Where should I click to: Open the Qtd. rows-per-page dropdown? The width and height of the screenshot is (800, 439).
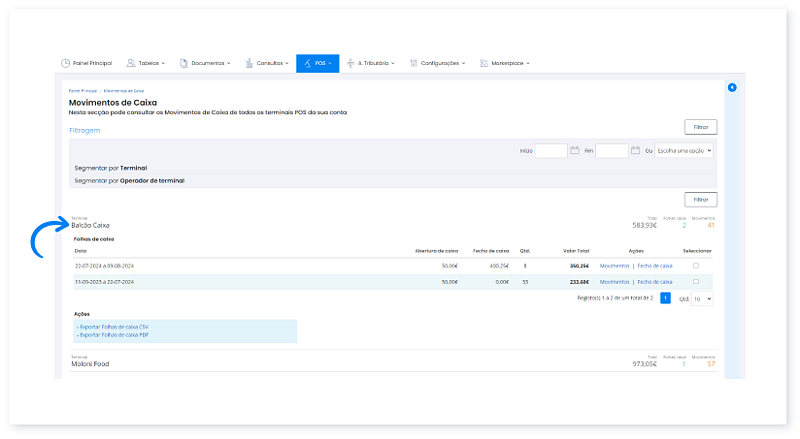click(702, 298)
